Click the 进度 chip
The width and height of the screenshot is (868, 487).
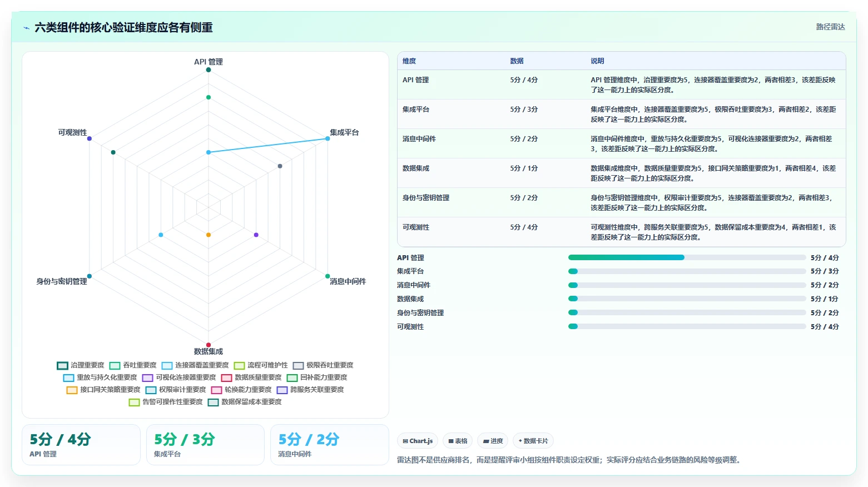[493, 441]
